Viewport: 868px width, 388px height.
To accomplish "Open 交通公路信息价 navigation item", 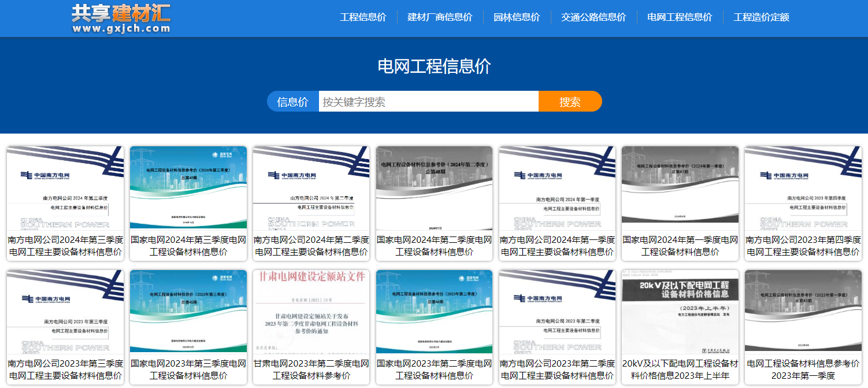I will tap(593, 17).
